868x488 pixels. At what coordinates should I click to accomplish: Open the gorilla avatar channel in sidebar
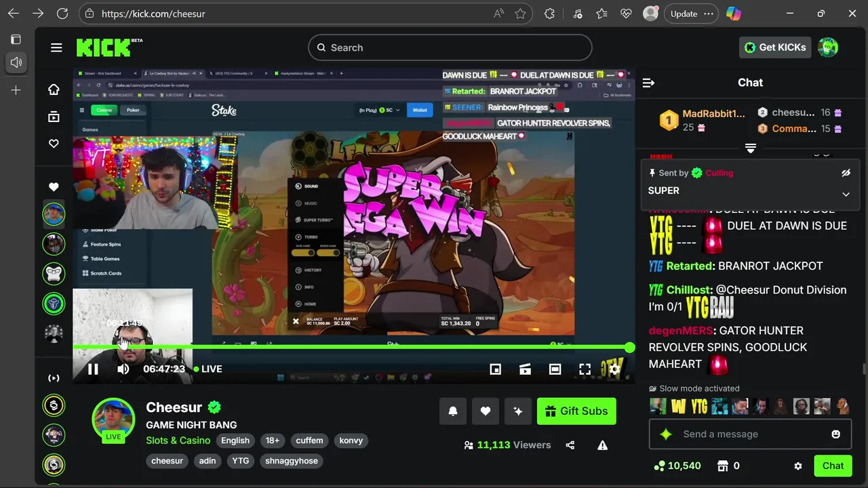pyautogui.click(x=54, y=273)
